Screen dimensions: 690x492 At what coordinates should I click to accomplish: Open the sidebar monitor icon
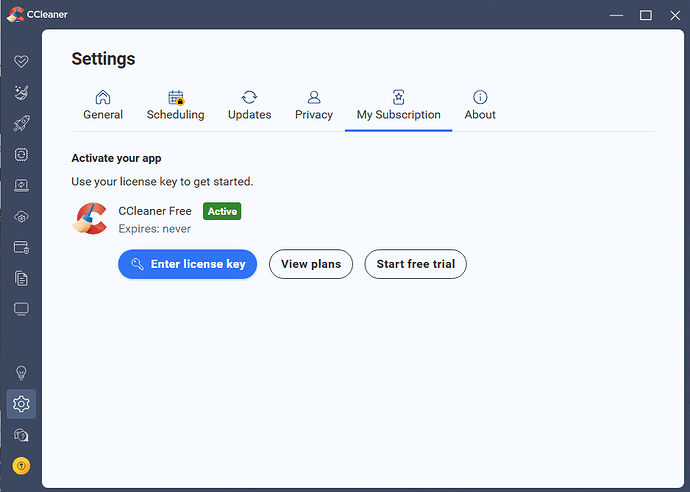21,309
